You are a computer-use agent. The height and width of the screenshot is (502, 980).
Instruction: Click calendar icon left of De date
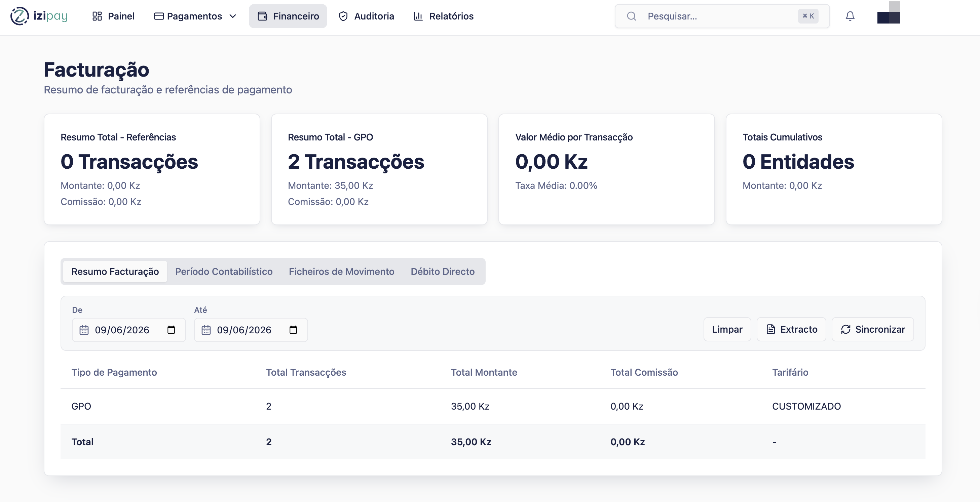pos(84,330)
